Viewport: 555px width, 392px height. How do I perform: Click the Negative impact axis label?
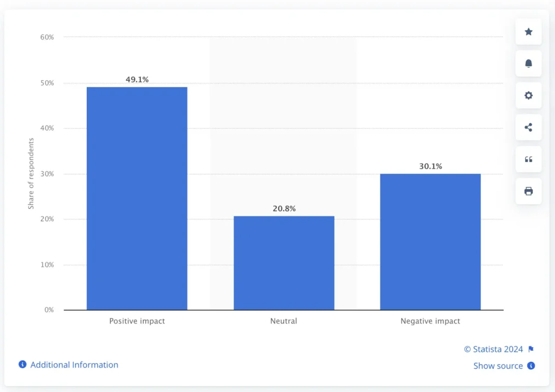pyautogui.click(x=430, y=321)
